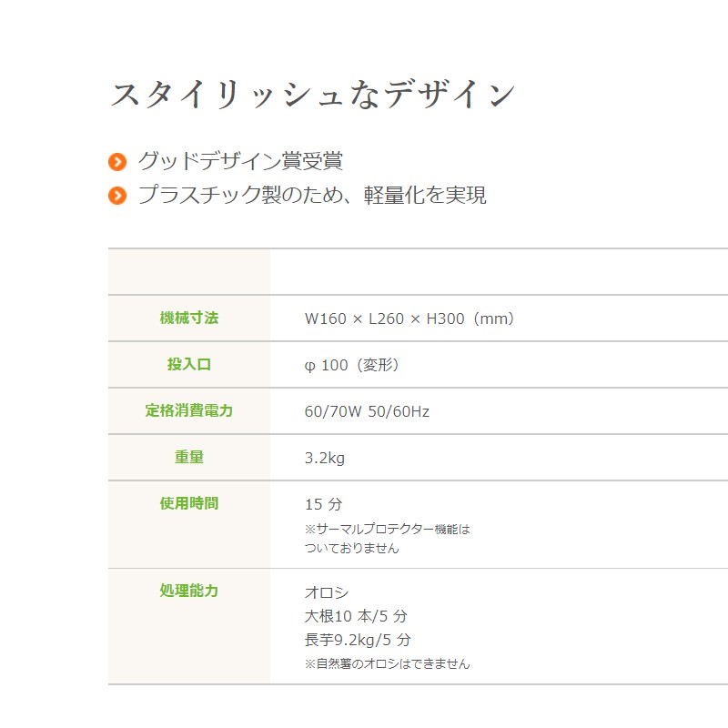Select the プラスチック製のため、軽量化を実現 text
The width and height of the screenshot is (728, 728).
[x=311, y=195]
